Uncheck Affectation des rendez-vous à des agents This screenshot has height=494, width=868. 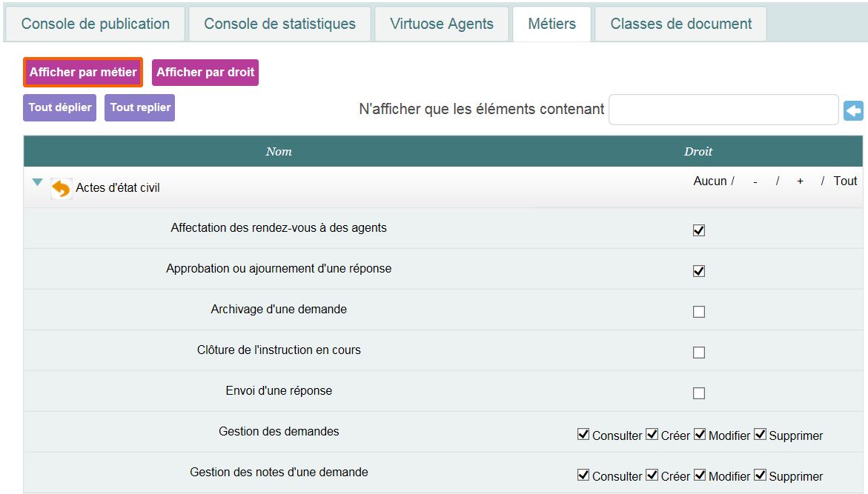point(698,230)
